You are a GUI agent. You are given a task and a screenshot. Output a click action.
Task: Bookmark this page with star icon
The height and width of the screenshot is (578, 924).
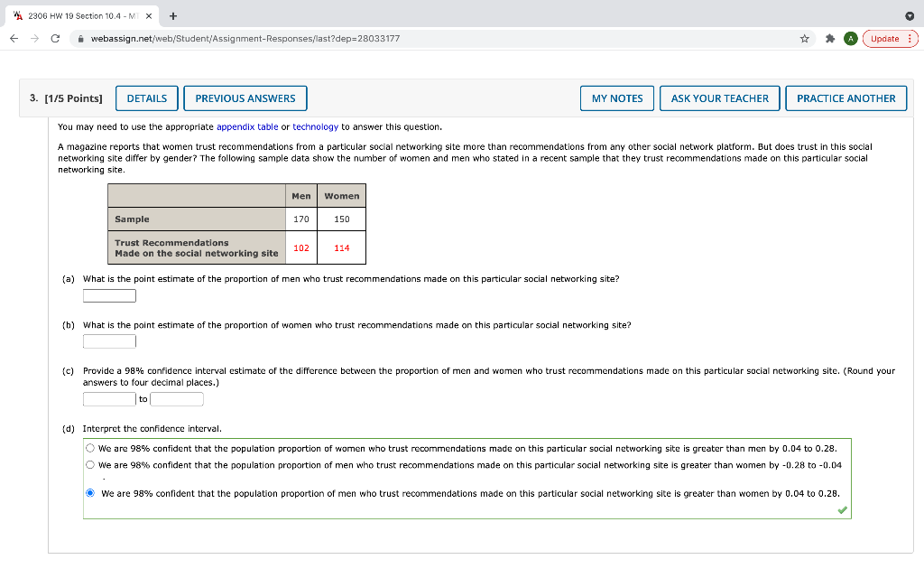pos(804,38)
